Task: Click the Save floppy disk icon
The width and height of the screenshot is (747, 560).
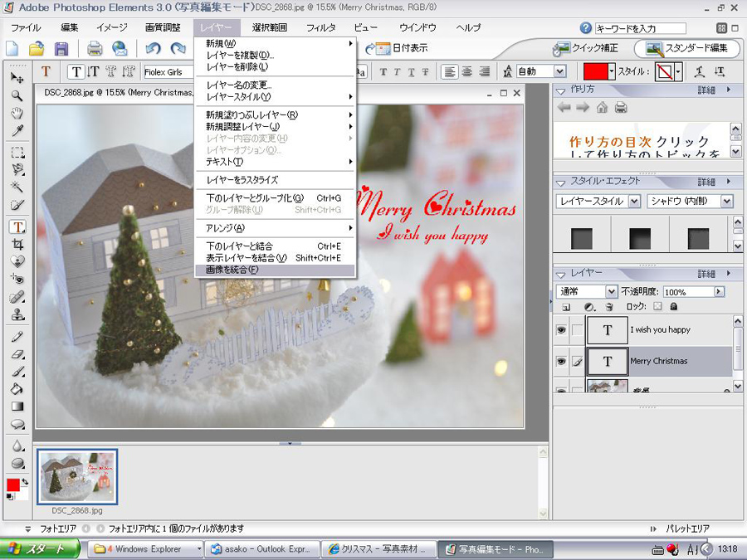Action: 61,49
